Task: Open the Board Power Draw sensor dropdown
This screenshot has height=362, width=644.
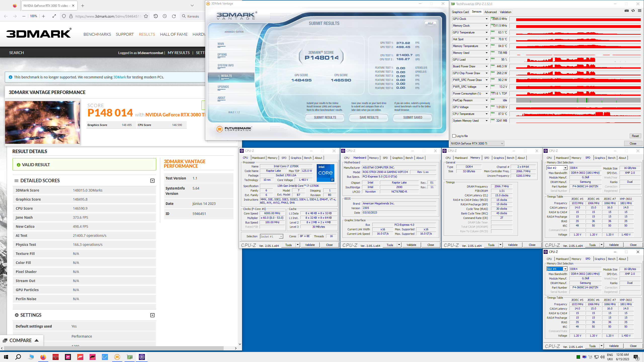Action: (486, 66)
